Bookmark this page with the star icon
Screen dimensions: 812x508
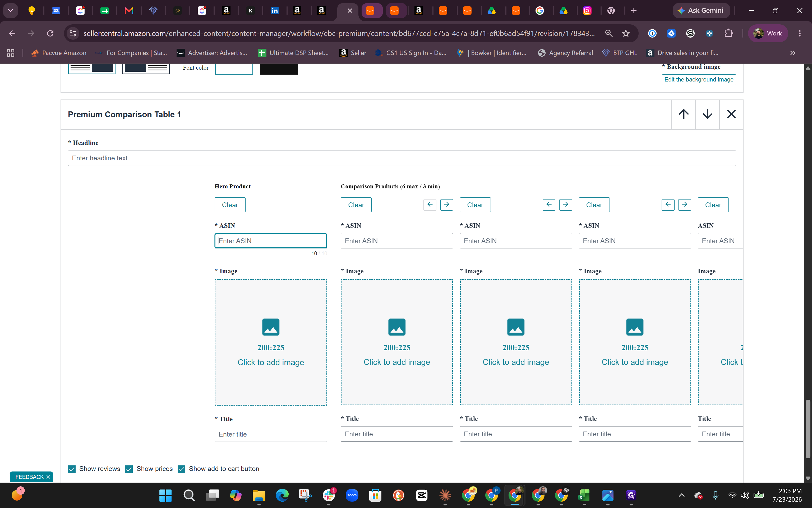click(626, 33)
